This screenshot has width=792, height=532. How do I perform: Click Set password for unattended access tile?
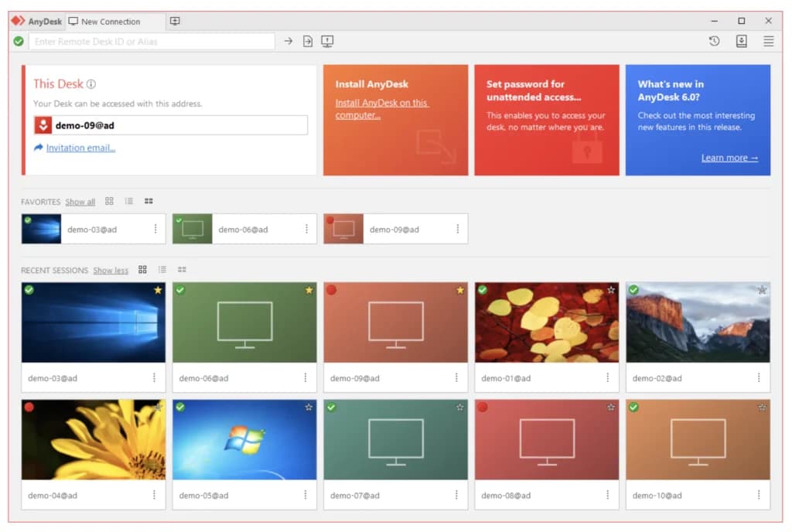tap(547, 120)
